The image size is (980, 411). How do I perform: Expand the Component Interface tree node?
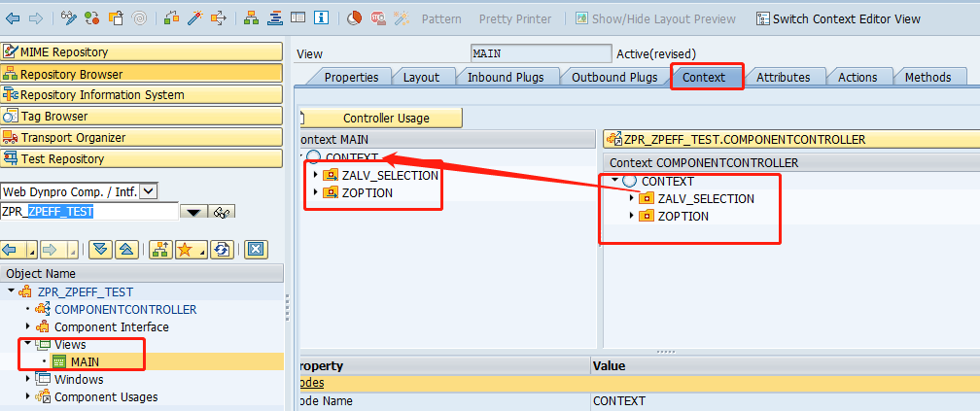(27, 326)
